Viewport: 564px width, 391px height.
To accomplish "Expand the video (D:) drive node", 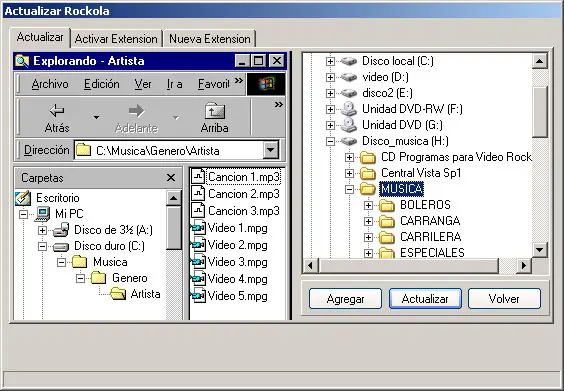I will [330, 77].
